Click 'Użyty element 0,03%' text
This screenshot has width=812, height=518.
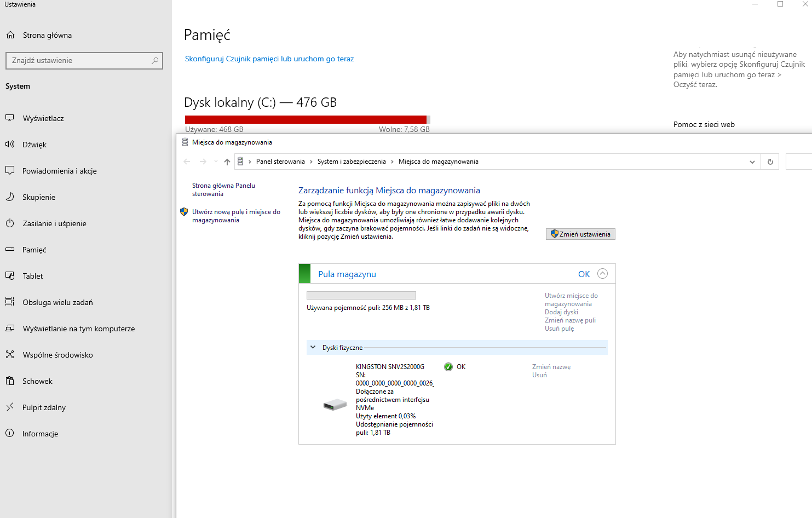point(385,416)
